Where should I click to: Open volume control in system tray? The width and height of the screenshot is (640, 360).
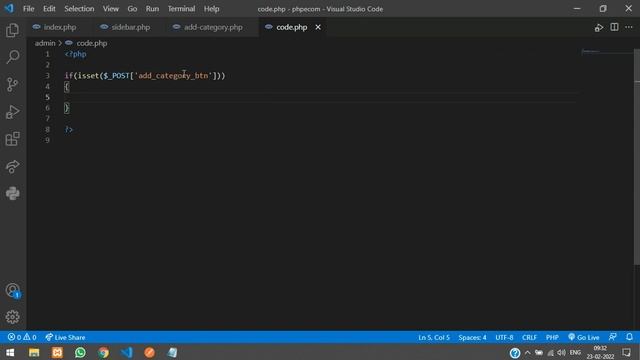click(562, 353)
